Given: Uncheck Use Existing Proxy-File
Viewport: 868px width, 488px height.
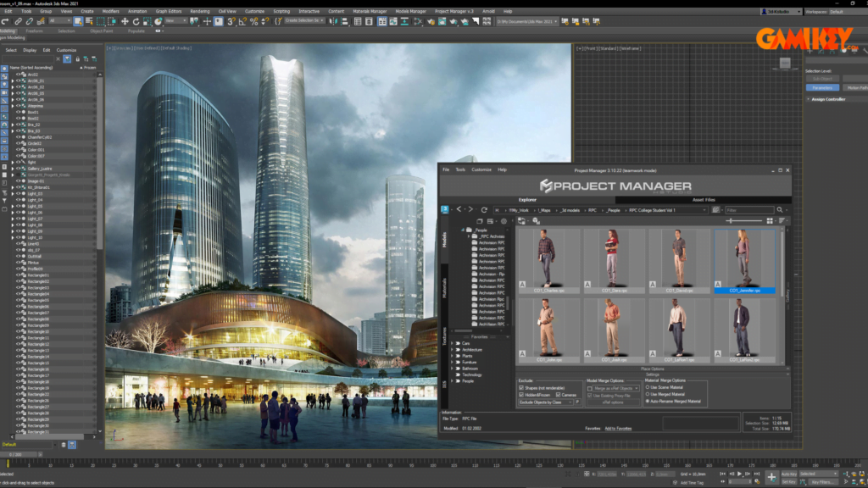Looking at the screenshot, I should click(590, 395).
